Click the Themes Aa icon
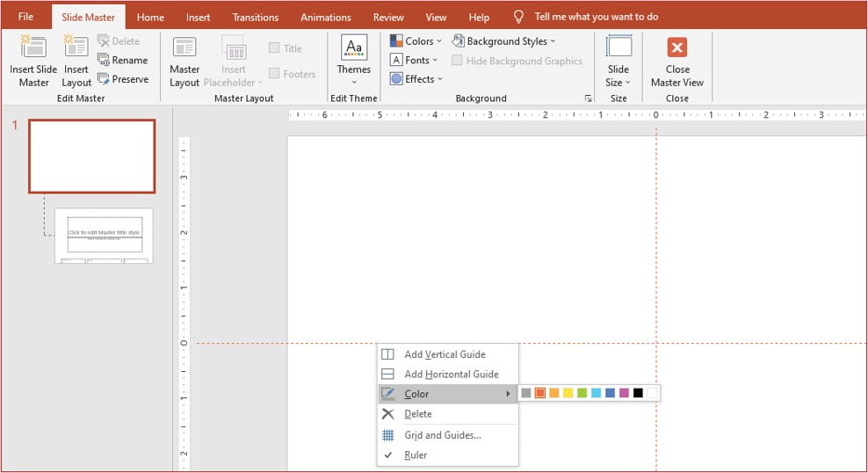The height and width of the screenshot is (473, 868). tap(354, 47)
